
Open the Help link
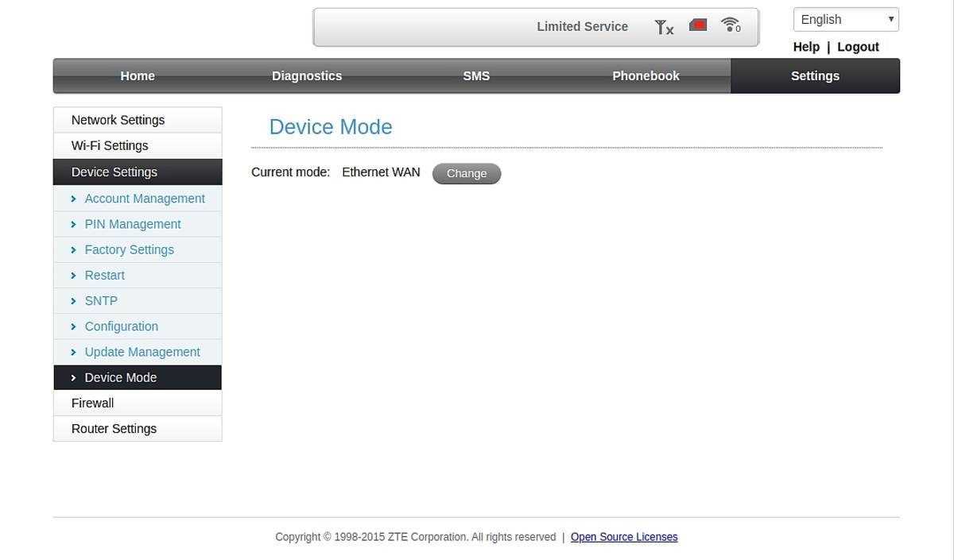pos(806,47)
